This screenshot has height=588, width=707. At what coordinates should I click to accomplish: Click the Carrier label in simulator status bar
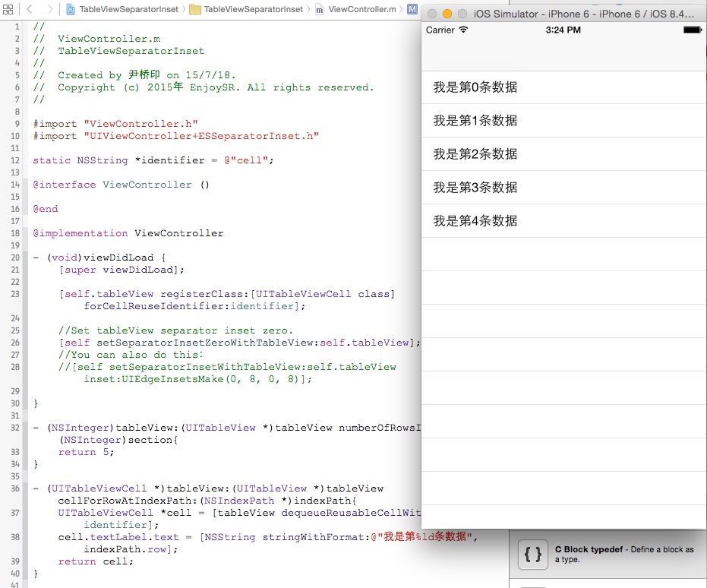coord(443,30)
